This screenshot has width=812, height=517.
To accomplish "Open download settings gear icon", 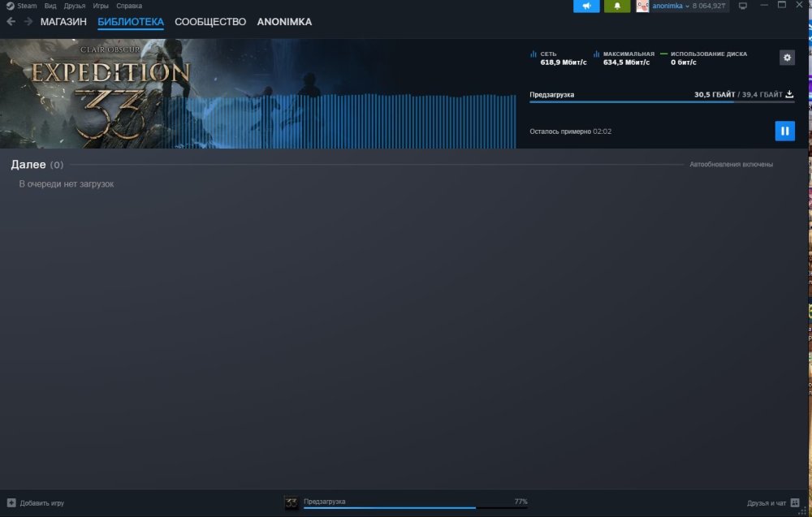I will 787,58.
